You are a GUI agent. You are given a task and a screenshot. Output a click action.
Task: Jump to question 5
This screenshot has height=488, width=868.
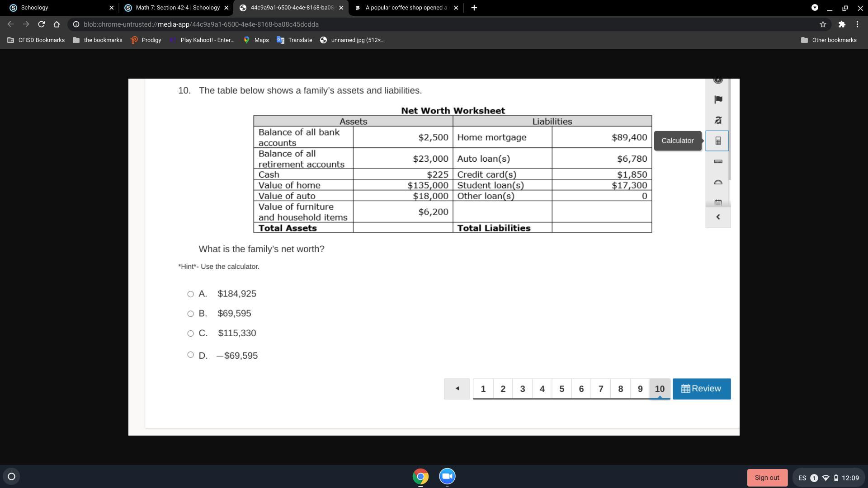561,389
